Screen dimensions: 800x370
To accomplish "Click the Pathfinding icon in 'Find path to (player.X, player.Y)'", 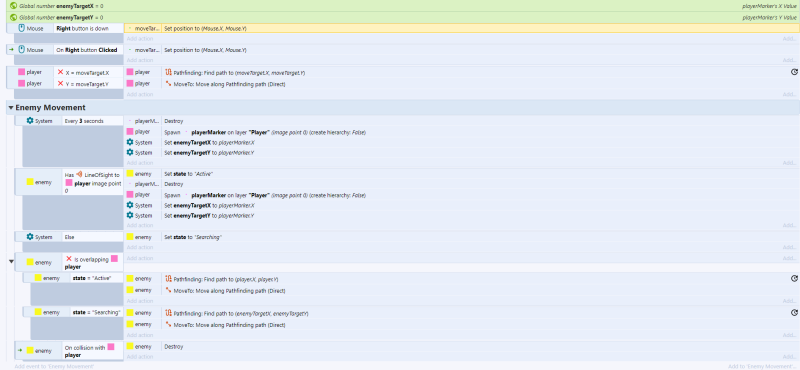I will [x=168, y=279].
